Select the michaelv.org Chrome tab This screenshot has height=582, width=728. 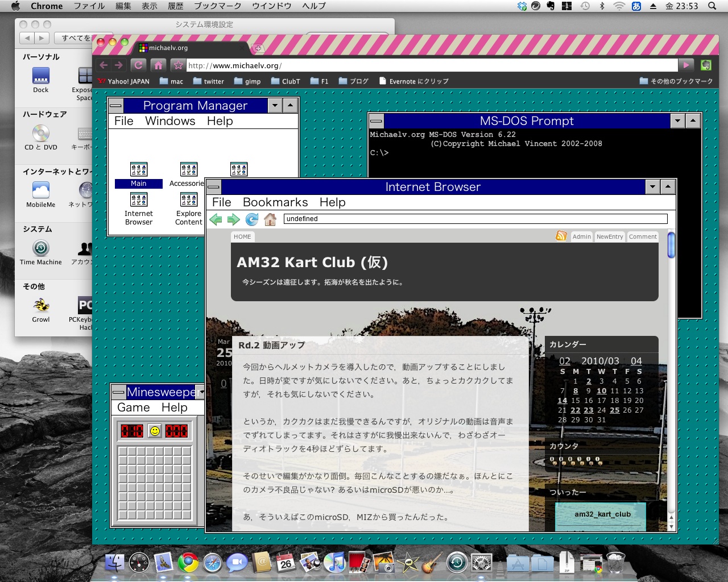tap(192, 48)
